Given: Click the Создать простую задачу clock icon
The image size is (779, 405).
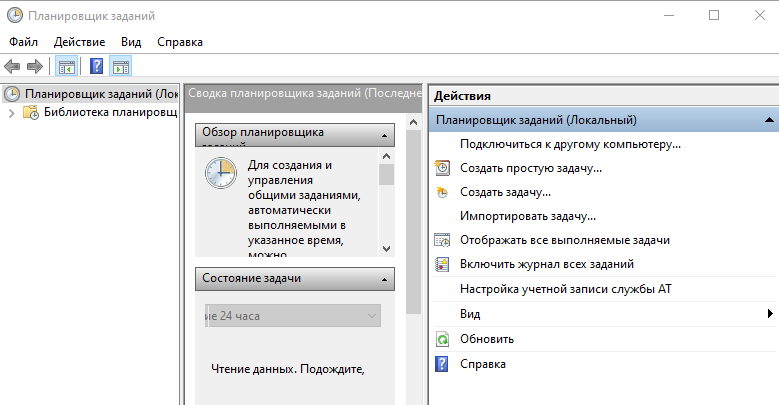Looking at the screenshot, I should pyautogui.click(x=443, y=168).
